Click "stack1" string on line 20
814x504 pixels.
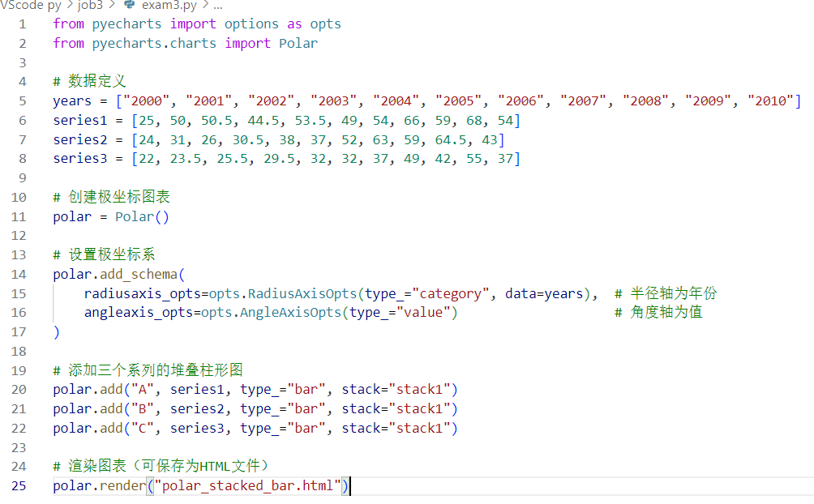pos(419,390)
